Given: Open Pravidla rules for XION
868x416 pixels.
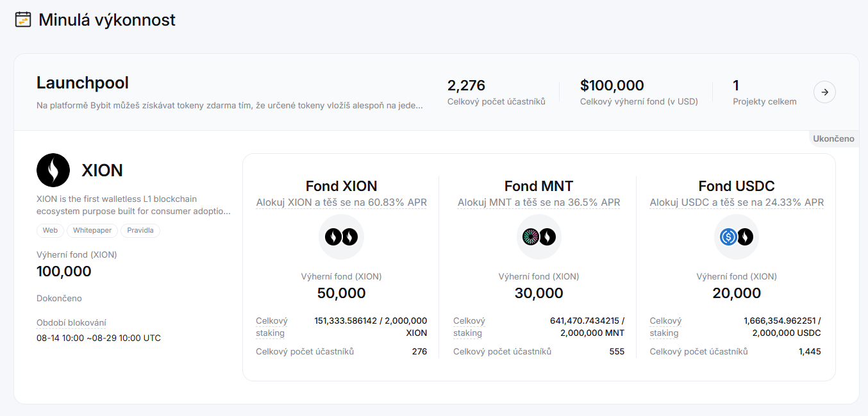Looking at the screenshot, I should [140, 231].
